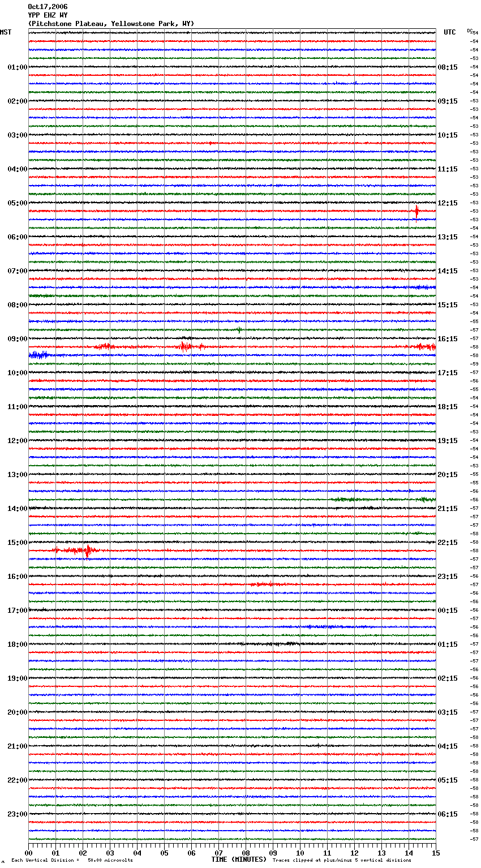The image size is (481, 868).
Task: Click red spike near minute 14, 05:15 trace
Action: [x=417, y=211]
